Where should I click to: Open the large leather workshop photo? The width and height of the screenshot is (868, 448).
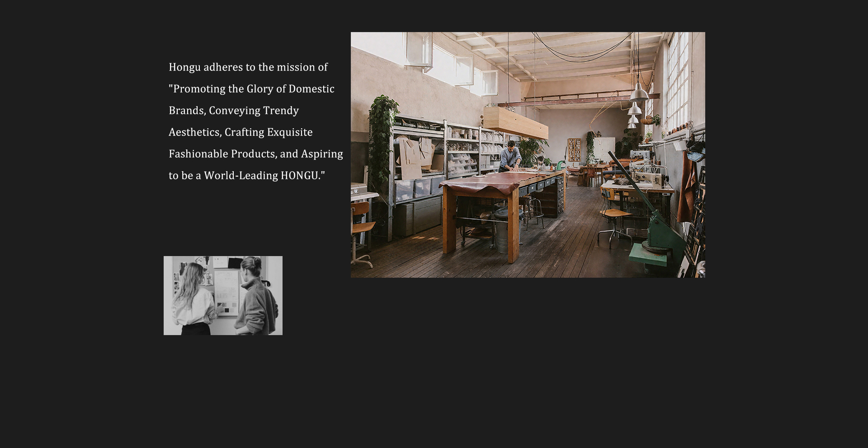click(x=528, y=154)
